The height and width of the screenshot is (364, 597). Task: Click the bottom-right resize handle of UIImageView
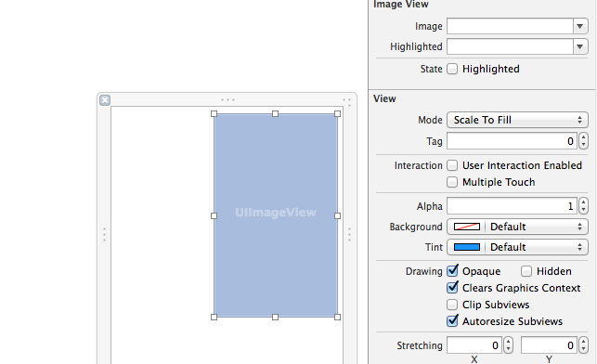[337, 318]
